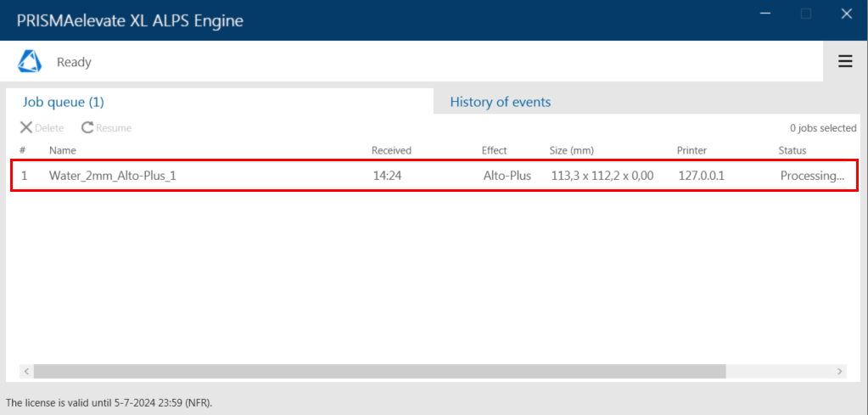This screenshot has width=868, height=415.
Task: Open the hamburger menu
Action: 845,61
